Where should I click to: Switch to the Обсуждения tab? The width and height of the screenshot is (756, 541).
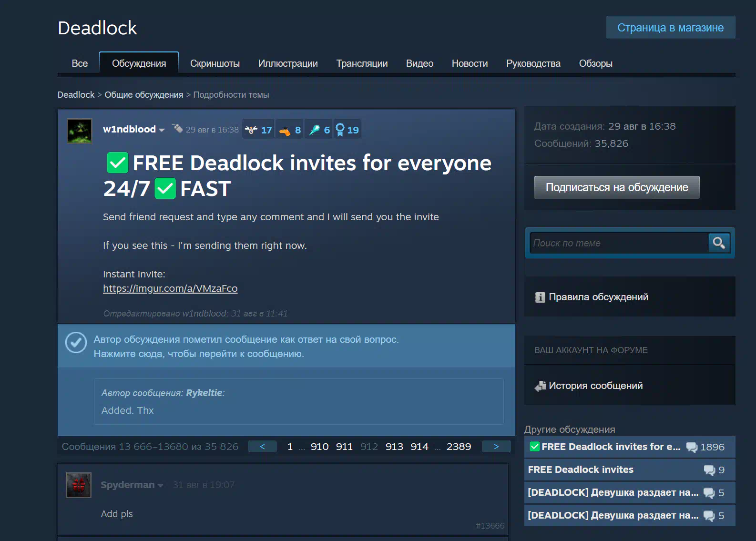click(x=139, y=63)
